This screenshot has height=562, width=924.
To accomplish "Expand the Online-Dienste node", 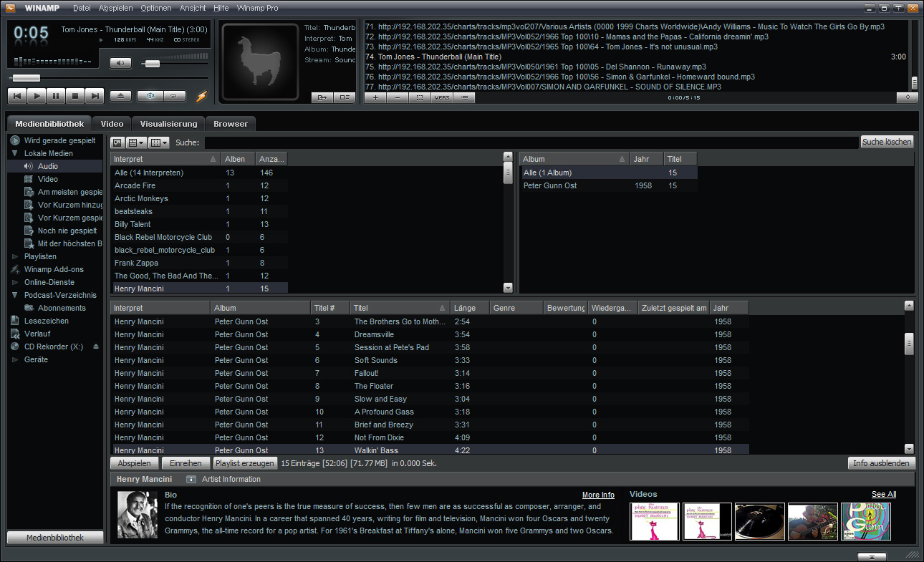I will [x=14, y=282].
